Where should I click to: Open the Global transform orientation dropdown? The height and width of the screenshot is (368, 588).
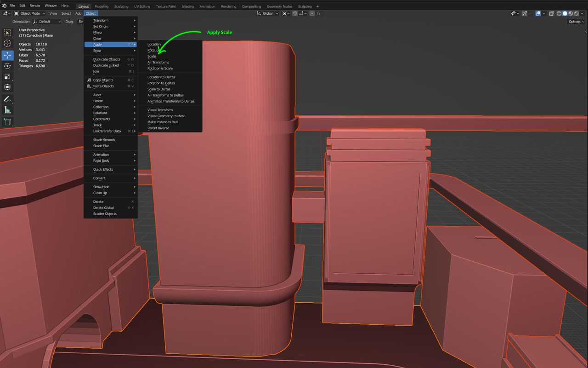coord(267,14)
